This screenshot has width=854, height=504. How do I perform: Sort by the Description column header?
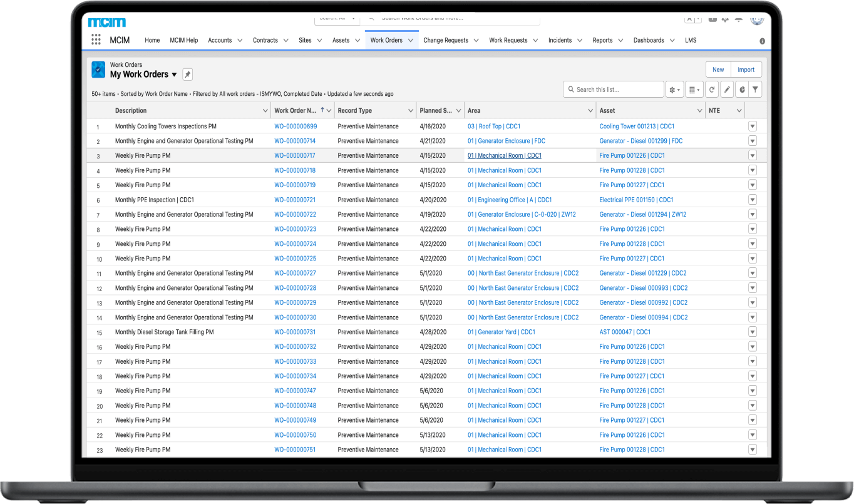(x=131, y=111)
